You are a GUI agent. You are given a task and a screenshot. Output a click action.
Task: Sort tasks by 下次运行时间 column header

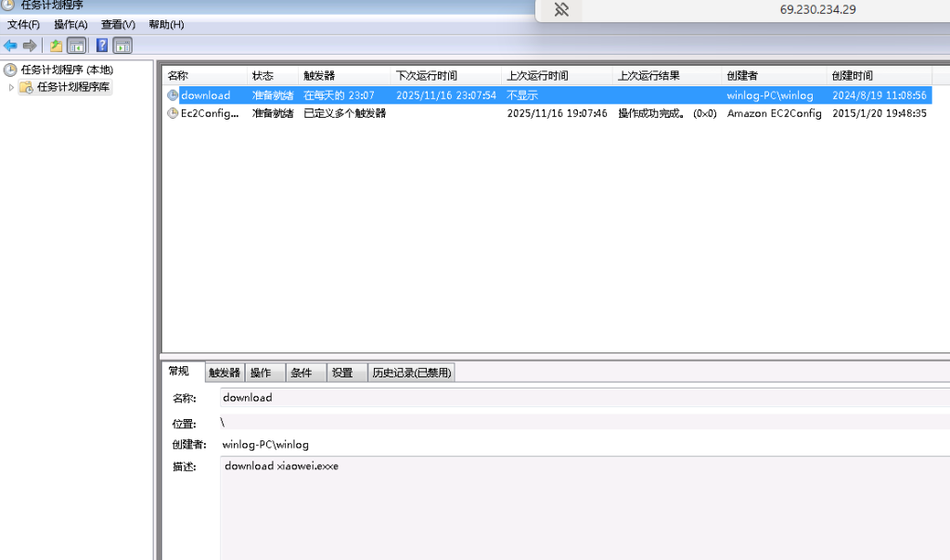(427, 76)
